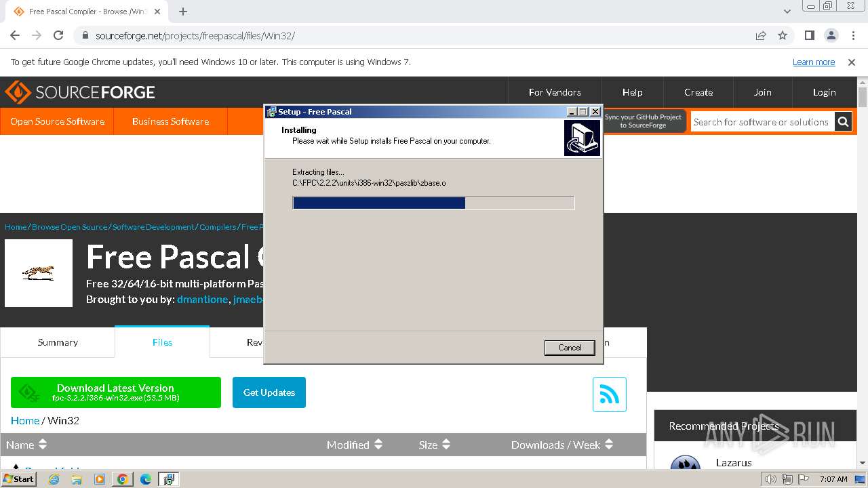Open the Chrome profile avatar
The image size is (868, 488).
831,35
